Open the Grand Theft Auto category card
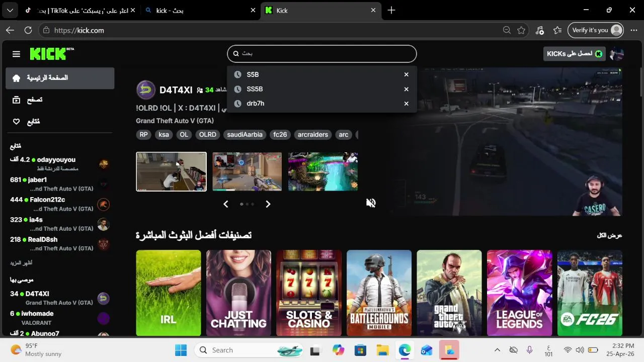This screenshot has width=644, height=362. click(x=449, y=293)
